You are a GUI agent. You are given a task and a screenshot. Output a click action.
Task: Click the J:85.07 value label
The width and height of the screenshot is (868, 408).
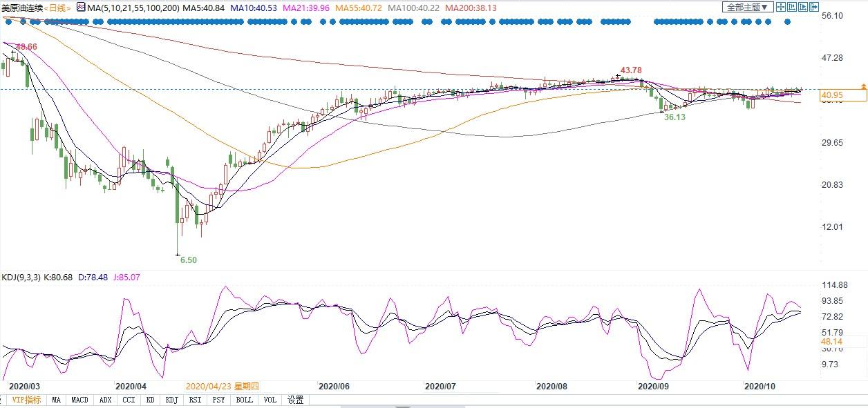pos(125,278)
